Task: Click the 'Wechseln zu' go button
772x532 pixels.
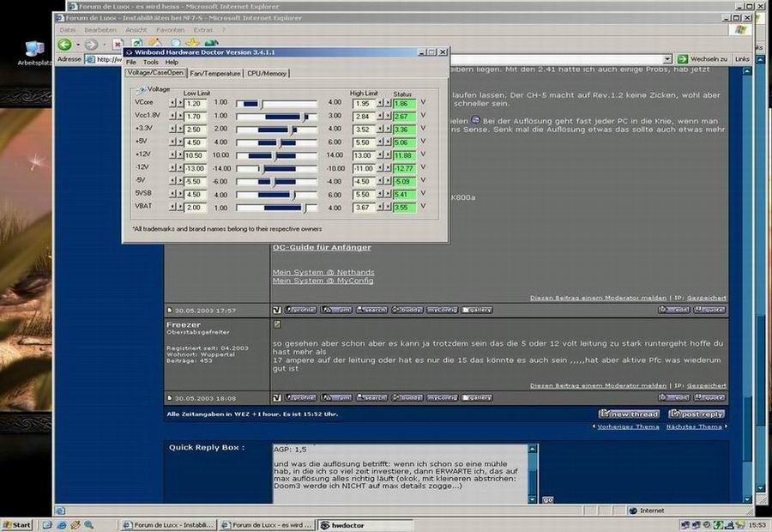Action: pos(703,59)
